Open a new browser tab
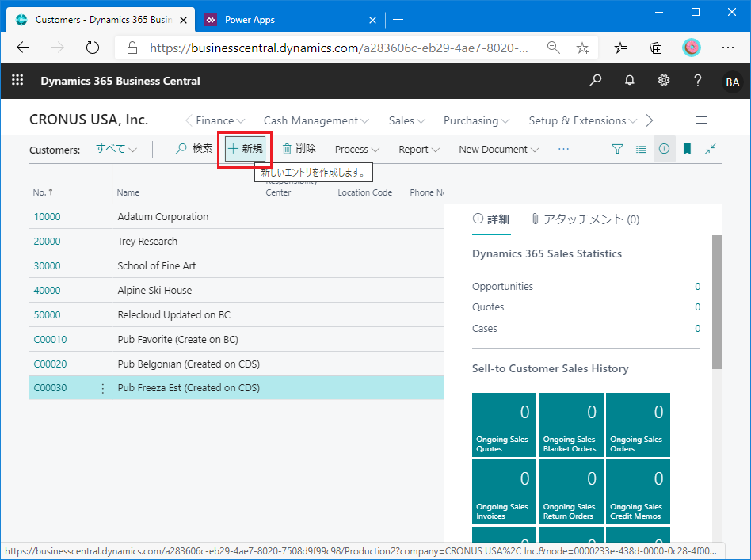This screenshot has width=751, height=560. (x=398, y=20)
